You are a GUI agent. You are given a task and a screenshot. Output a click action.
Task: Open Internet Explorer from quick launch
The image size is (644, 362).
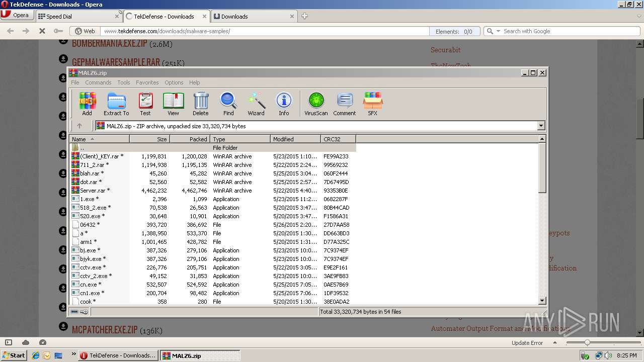point(36,355)
